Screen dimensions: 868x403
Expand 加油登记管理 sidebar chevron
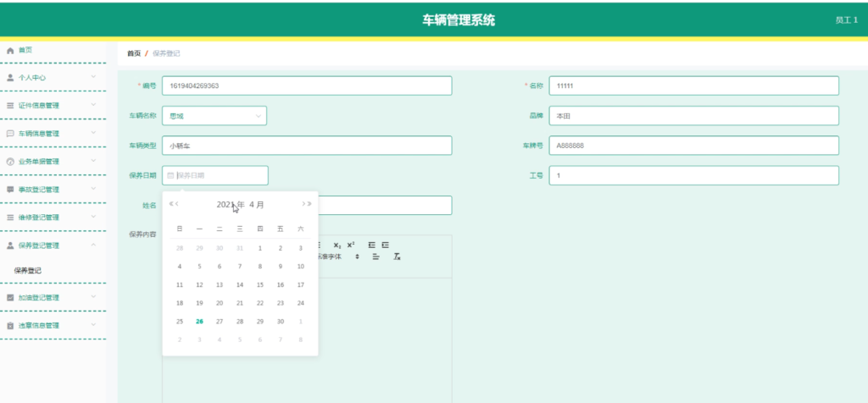click(x=93, y=297)
